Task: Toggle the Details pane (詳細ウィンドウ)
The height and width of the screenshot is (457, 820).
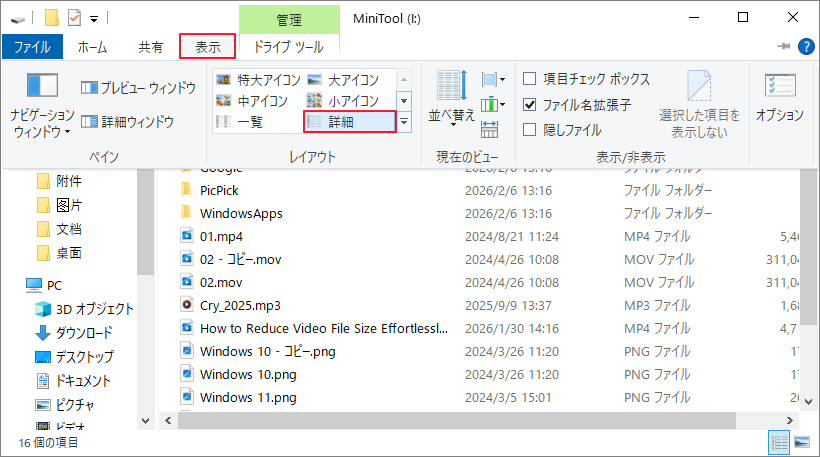Action: [127, 122]
